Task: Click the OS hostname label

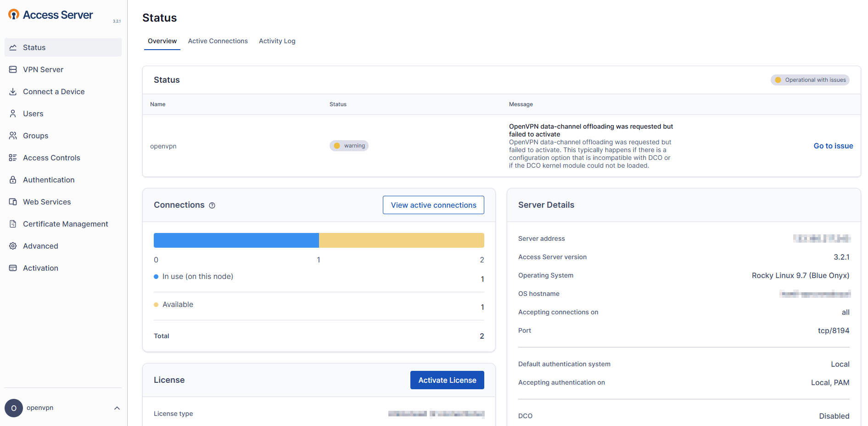Action: 538,294
